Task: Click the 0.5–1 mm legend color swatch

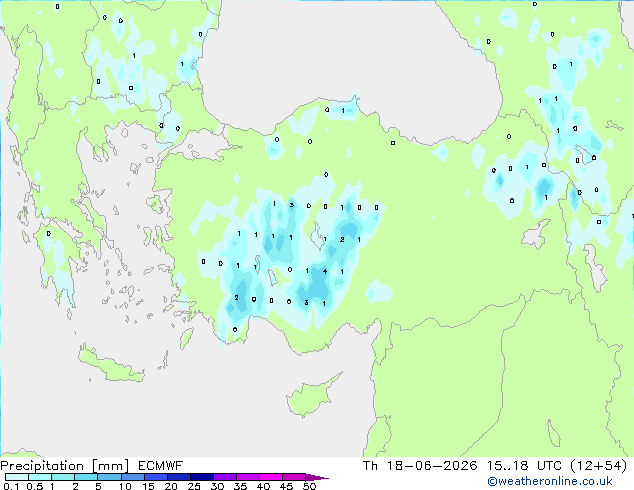Action: pyautogui.click(x=40, y=477)
